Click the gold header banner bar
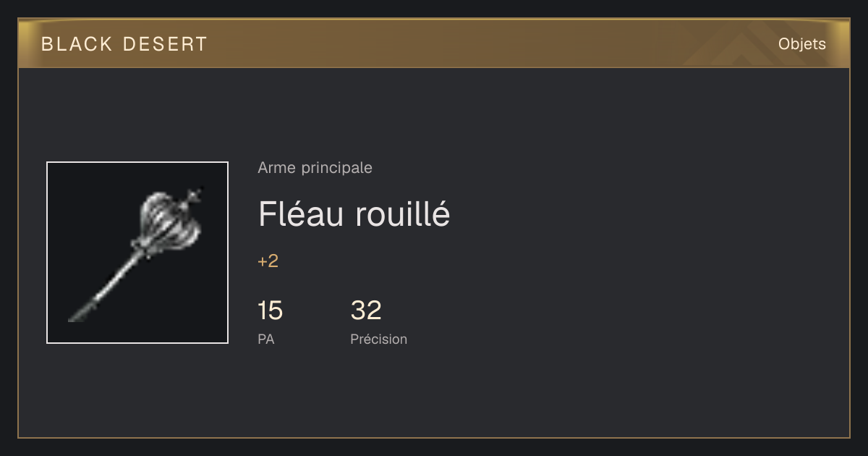Screen dimensions: 868x456 434,43
